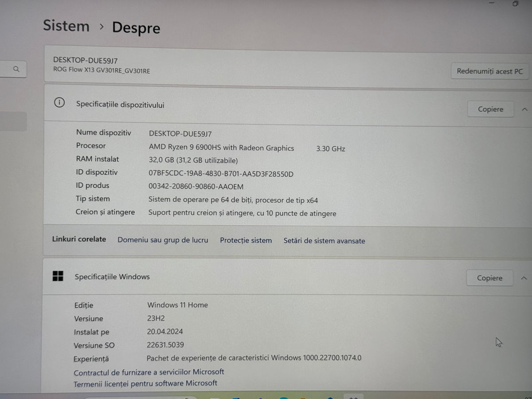Click the OS build 22631.5039

click(165, 344)
